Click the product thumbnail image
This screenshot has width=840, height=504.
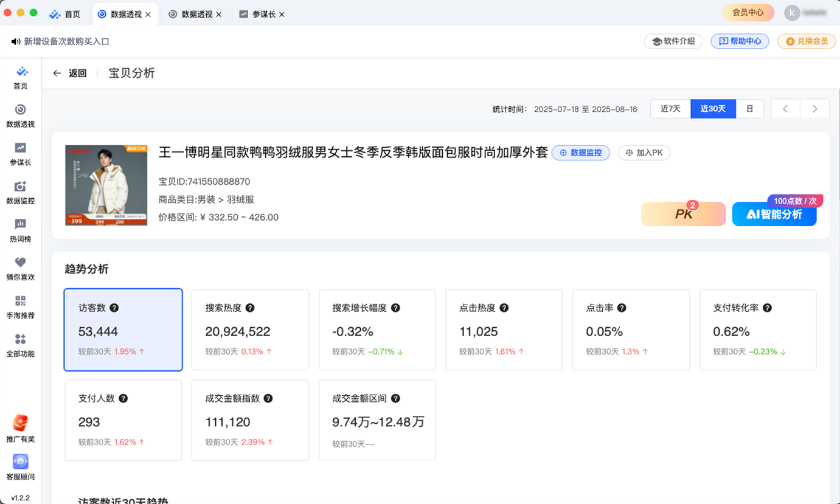coord(106,185)
